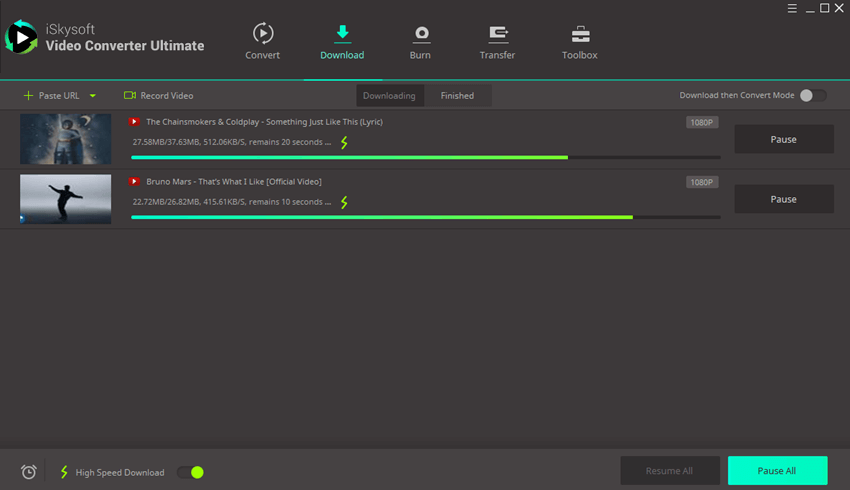Click the Bruno Mars video thumbnail
This screenshot has width=850, height=490.
[65, 199]
